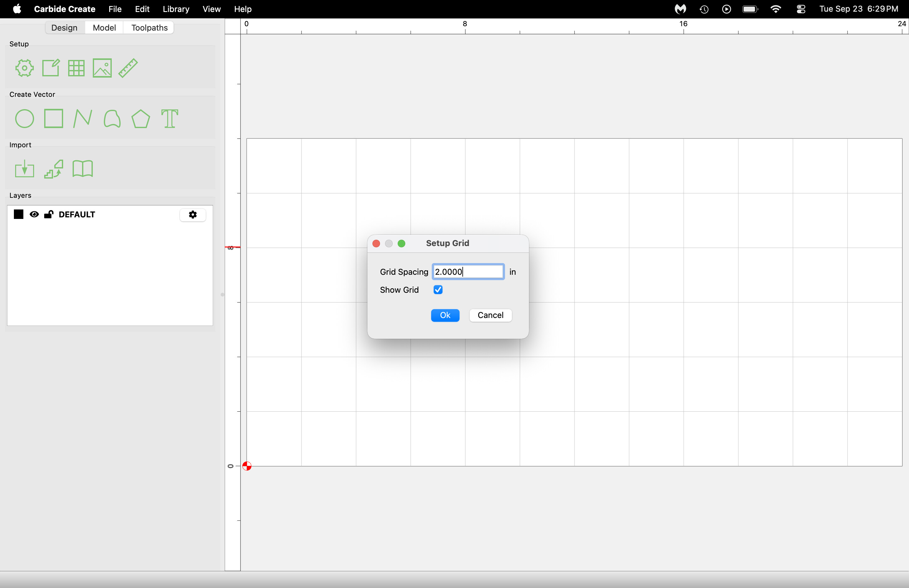This screenshot has width=909, height=588.
Task: Toggle lock on DEFAULT layer
Action: coord(49,215)
